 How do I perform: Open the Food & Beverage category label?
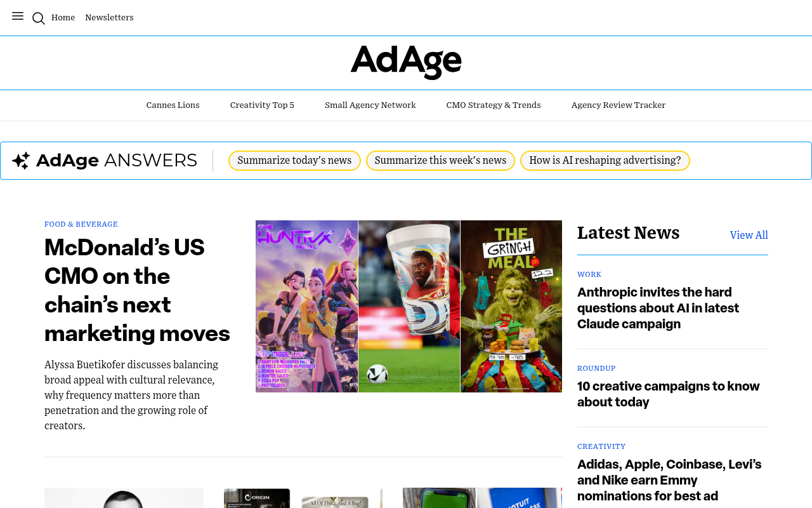tap(81, 224)
